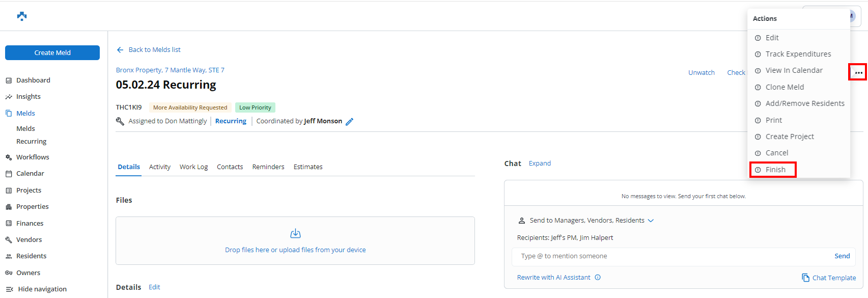Screen dimensions: 868x298
Task: Click the upload files icon in Files box
Action: click(x=295, y=234)
